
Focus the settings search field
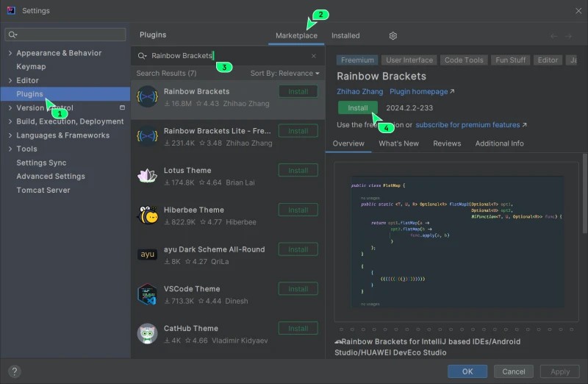(x=65, y=35)
